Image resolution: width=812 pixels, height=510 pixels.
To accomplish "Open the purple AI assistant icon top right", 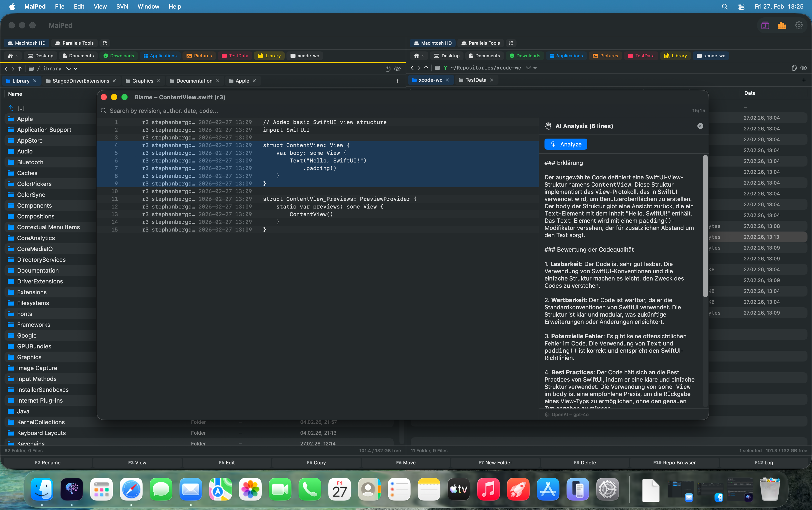I will [765, 25].
